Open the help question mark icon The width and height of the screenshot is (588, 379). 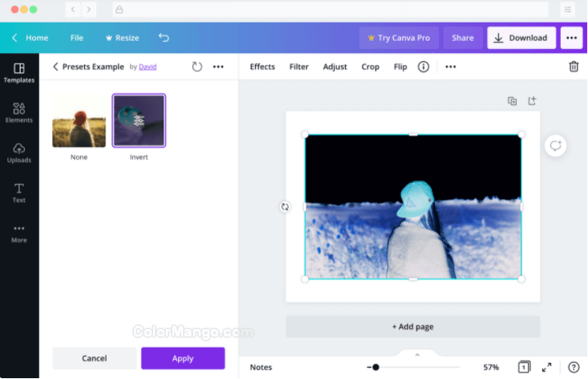[x=574, y=367]
